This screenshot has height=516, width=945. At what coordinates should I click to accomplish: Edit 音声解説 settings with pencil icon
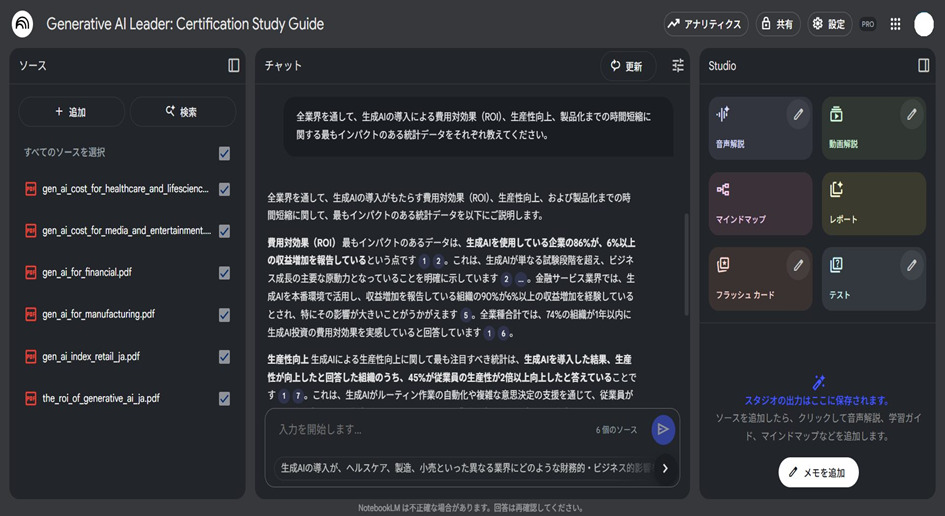pyautogui.click(x=798, y=114)
